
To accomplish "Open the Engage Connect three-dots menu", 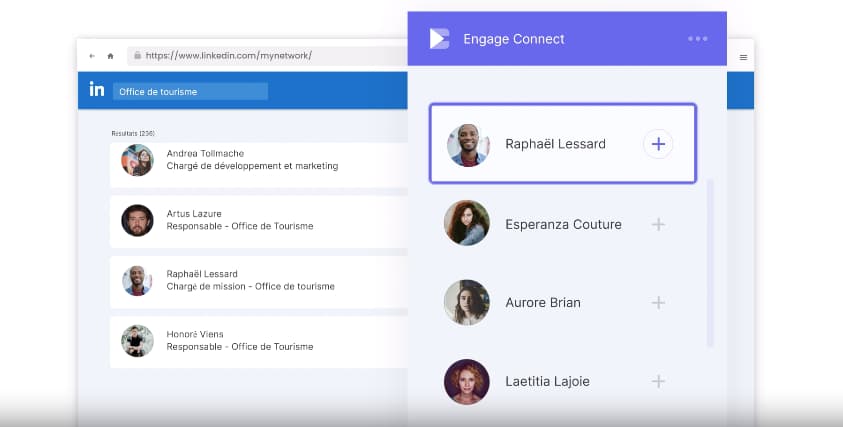I will (x=697, y=39).
